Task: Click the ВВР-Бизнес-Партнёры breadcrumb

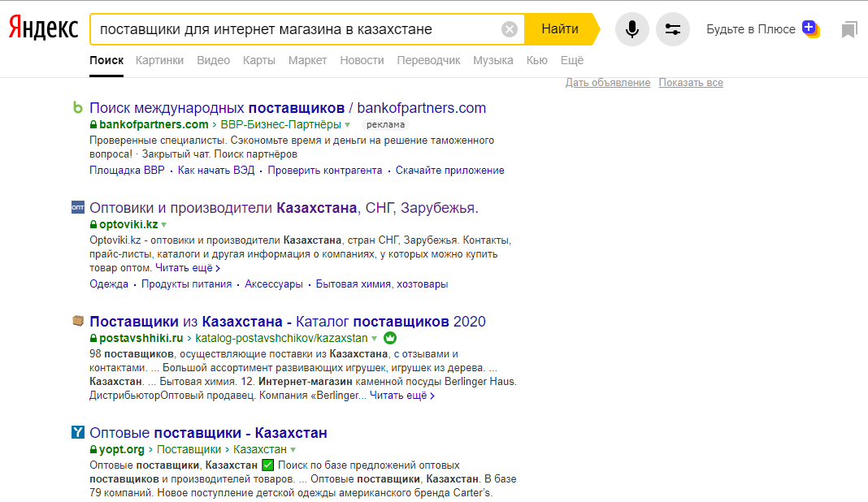Action: tap(280, 124)
